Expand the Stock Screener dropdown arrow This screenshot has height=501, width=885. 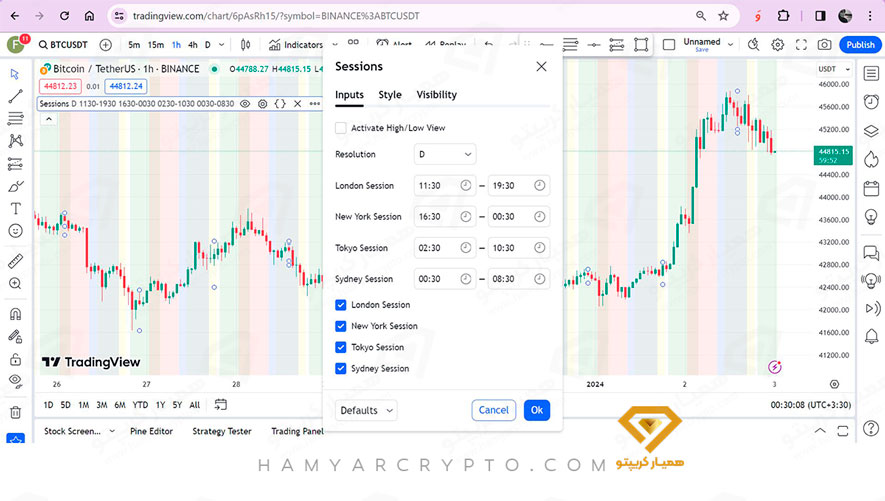(x=112, y=430)
